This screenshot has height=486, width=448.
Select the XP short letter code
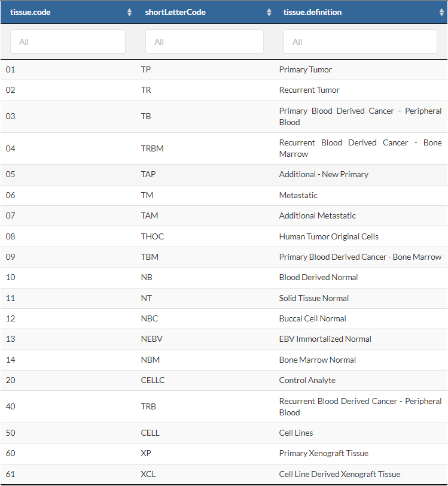146,454
